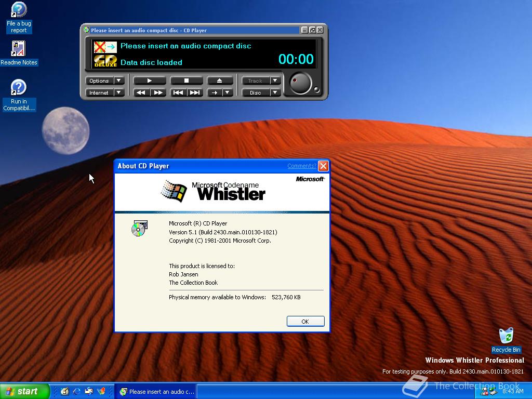This screenshot has height=399, width=532.
Task: Select the 'File a bug report' desktop icon
Action: 19,18
